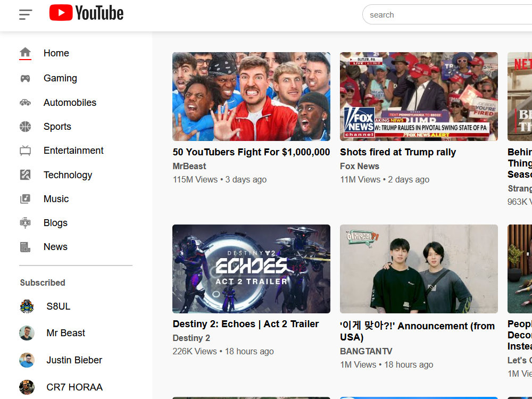Viewport: 532px width, 399px height.
Task: Click the Mr Beast channel avatar
Action: (27, 333)
